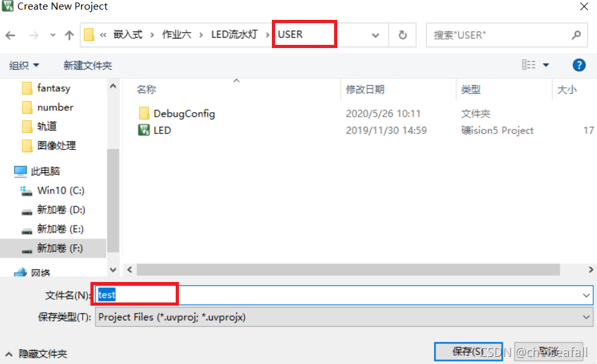This screenshot has height=364, width=597.
Task: Open the help question mark icon
Action: [x=578, y=65]
